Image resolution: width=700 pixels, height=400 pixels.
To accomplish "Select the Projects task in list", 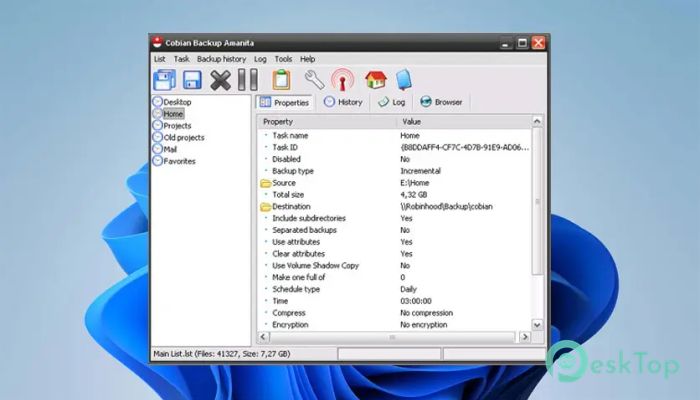I will (177, 126).
